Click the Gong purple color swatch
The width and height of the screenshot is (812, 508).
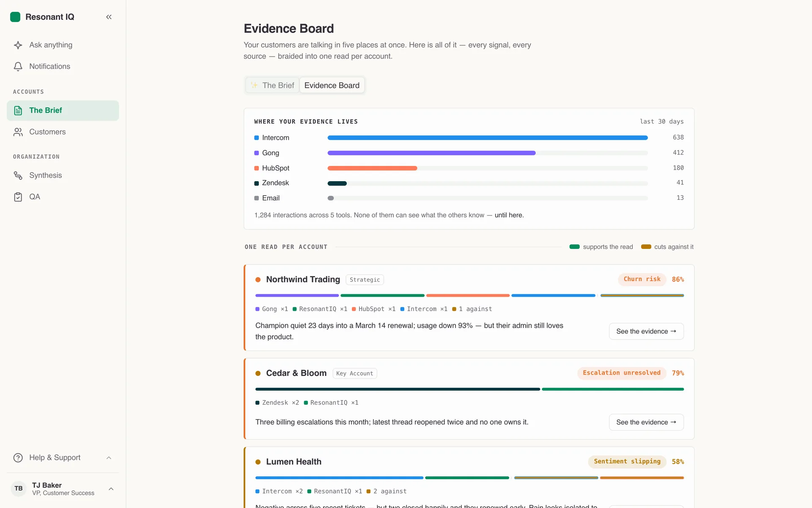(x=256, y=153)
